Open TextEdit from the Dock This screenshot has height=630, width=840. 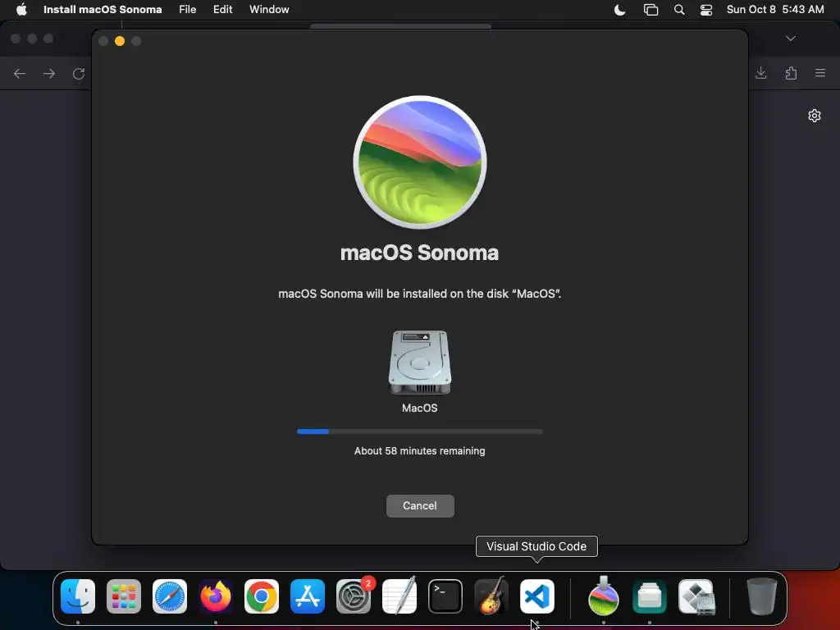(399, 596)
